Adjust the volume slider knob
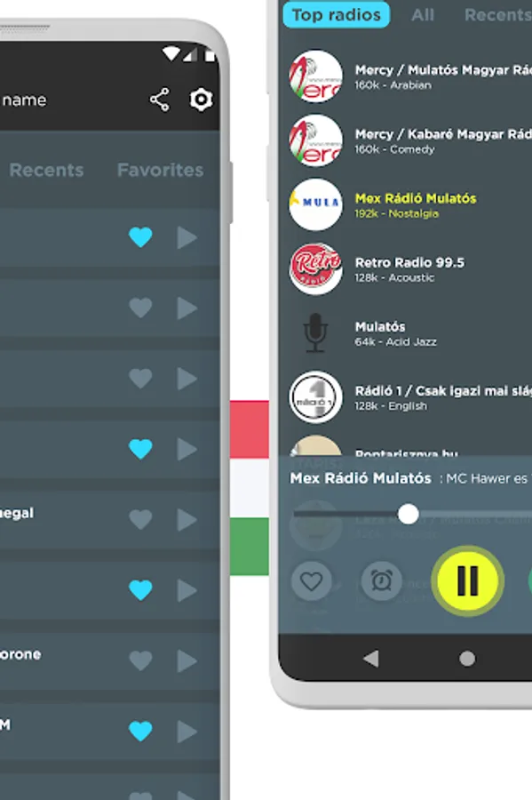The width and height of the screenshot is (532, 800). click(408, 515)
